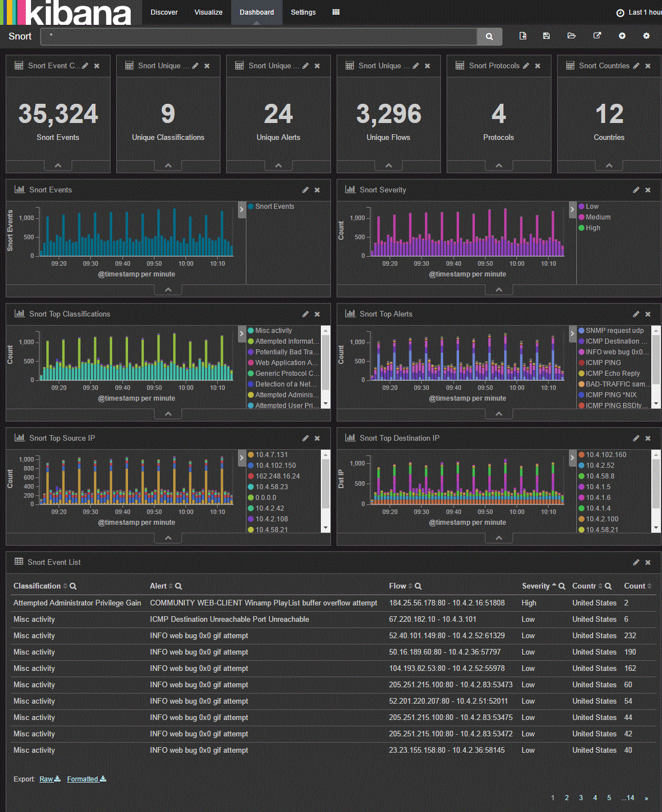
Task: Edit the Snort Top Alerts panel
Action: [x=636, y=314]
